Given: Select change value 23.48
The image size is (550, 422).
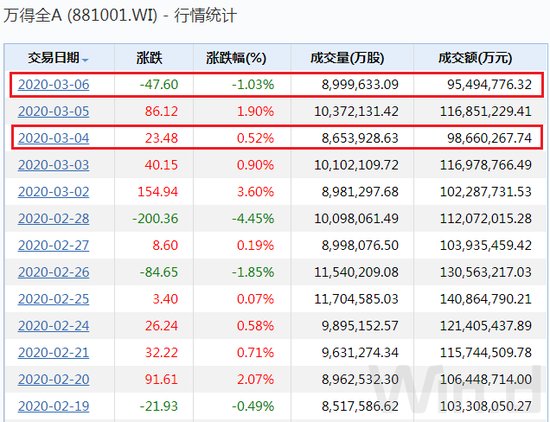Looking at the screenshot, I should (161, 138).
